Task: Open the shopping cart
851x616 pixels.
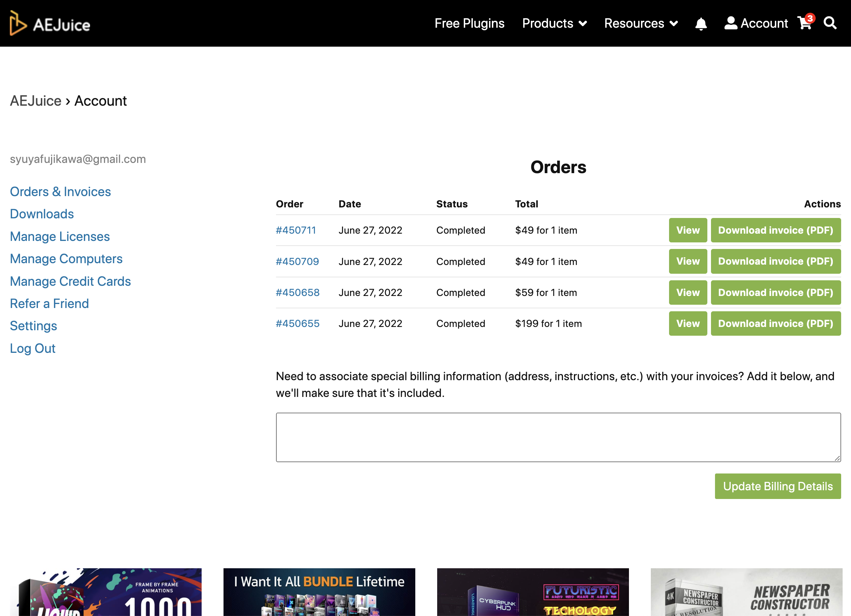Action: click(805, 23)
